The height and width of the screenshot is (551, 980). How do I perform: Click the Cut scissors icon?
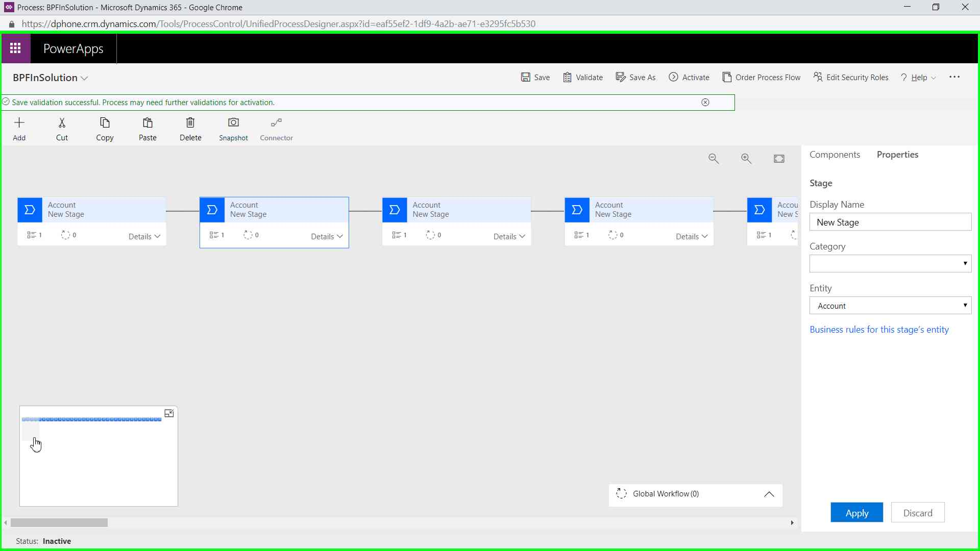tap(62, 123)
